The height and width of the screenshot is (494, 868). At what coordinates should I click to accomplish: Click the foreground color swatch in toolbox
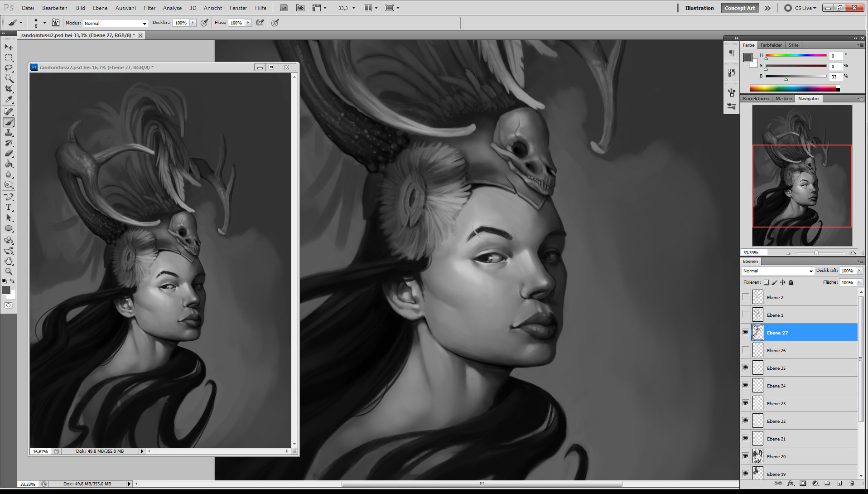pos(6,290)
